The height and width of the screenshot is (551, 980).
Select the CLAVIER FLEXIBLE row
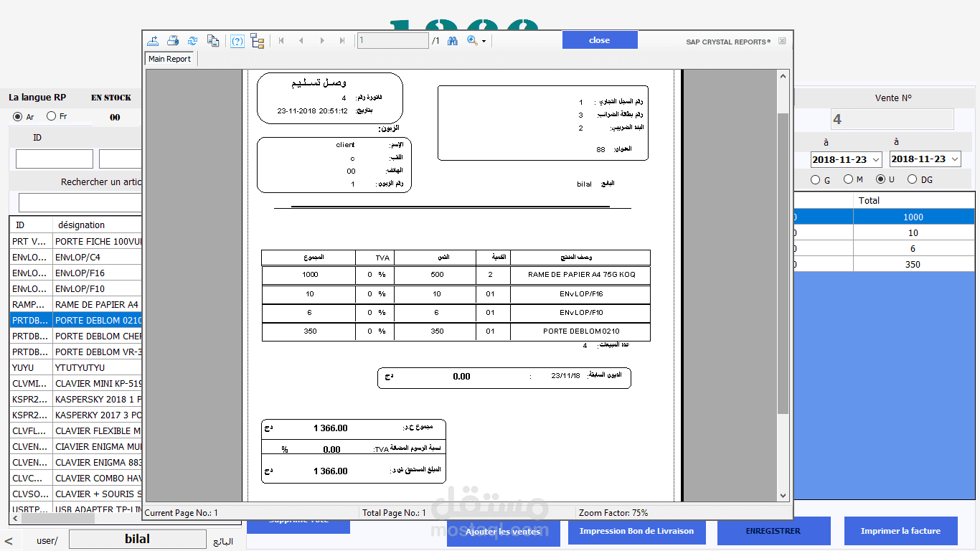pos(75,430)
